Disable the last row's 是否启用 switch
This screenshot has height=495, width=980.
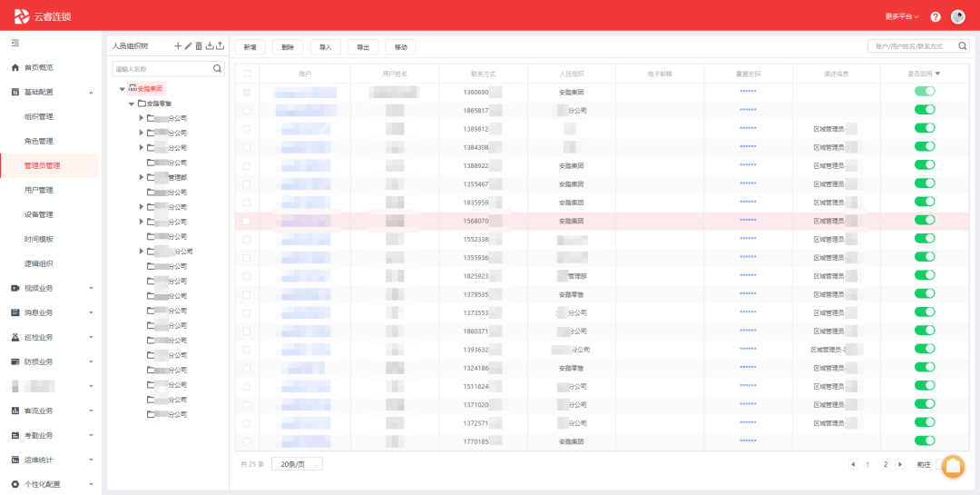click(x=925, y=441)
